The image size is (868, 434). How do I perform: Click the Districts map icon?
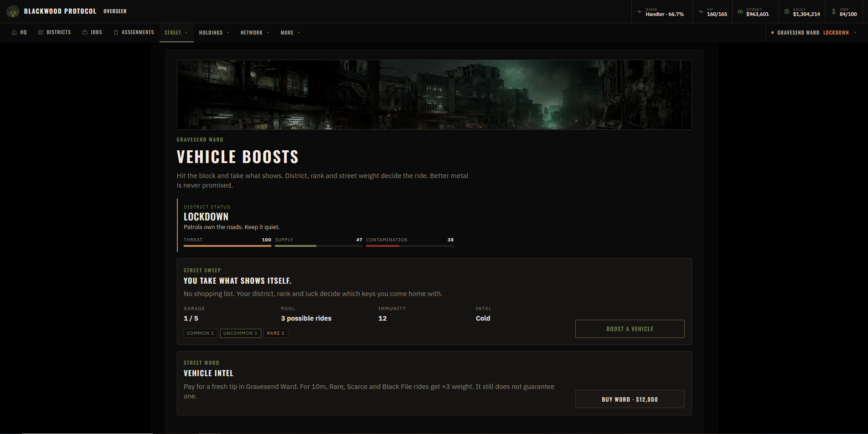coord(41,32)
